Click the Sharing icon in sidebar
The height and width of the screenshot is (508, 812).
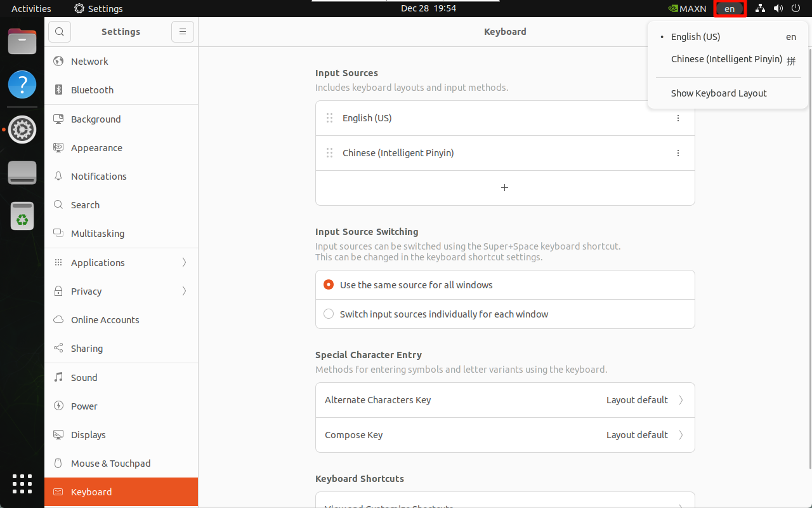tap(58, 348)
